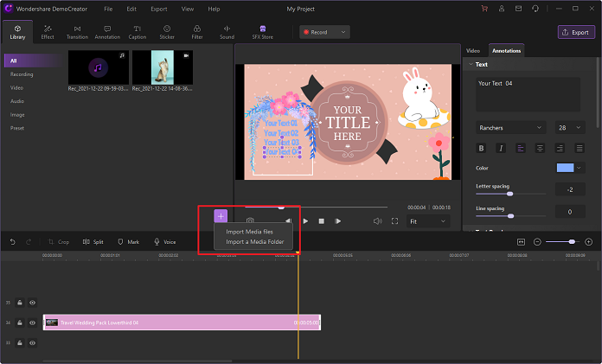Select the Image library category
Screen dimensions: 602x364
[17, 114]
